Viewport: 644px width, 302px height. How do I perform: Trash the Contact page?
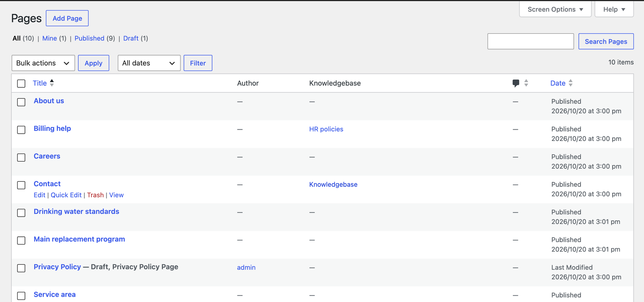point(95,195)
